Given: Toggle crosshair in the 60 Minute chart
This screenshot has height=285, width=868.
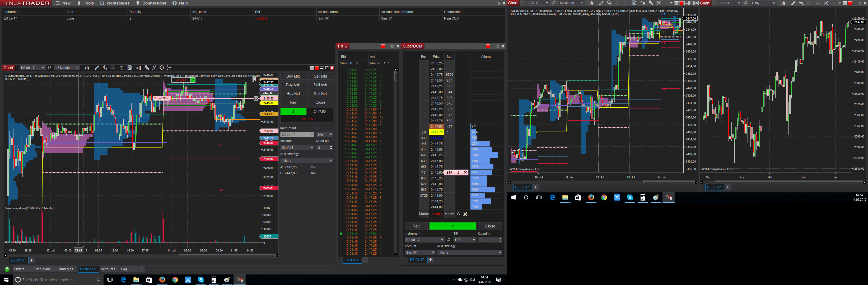Looking at the screenshot, I should point(626,3).
